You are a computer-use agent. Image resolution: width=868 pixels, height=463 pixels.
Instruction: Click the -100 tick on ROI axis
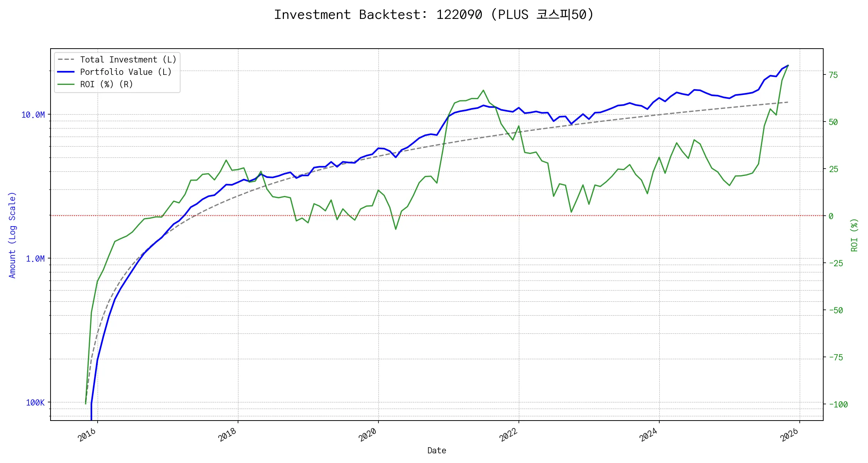(x=838, y=405)
